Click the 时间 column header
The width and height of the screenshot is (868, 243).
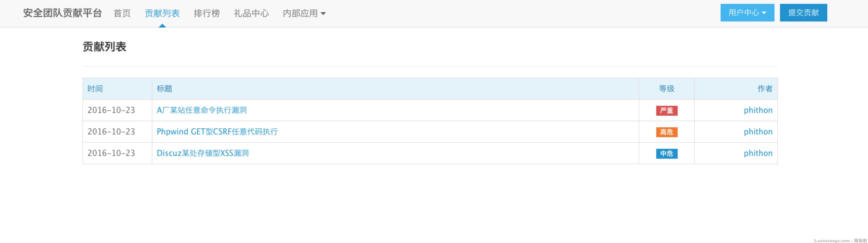(95, 89)
